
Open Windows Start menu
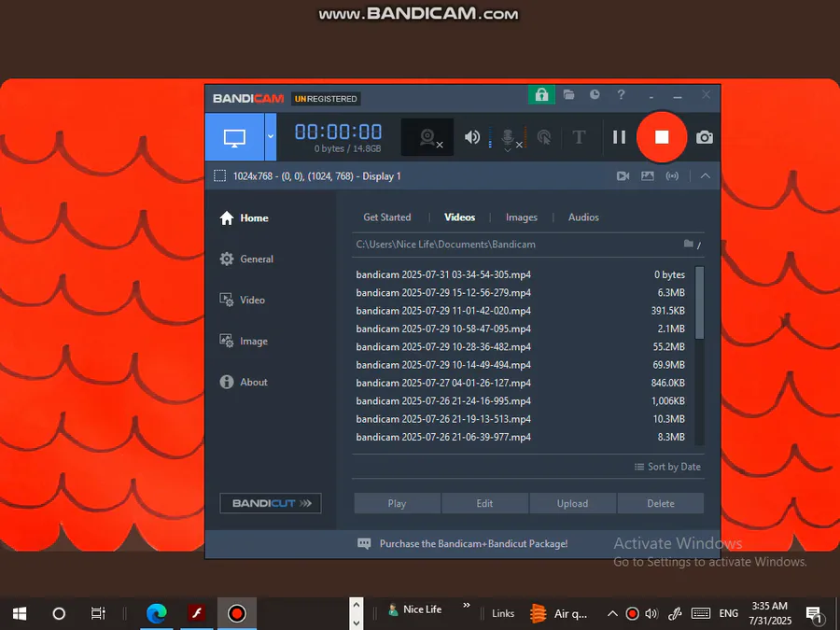(x=20, y=613)
